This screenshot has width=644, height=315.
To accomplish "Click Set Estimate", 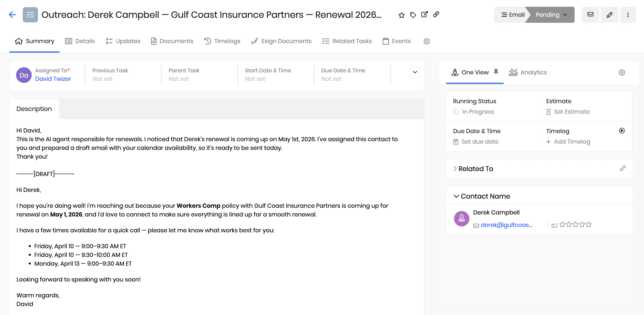I will click(x=572, y=111).
